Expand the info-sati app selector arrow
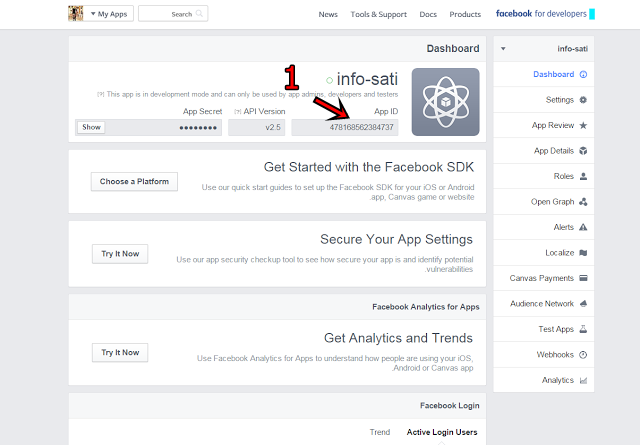Viewport: 640px width, 445px height. [504, 49]
